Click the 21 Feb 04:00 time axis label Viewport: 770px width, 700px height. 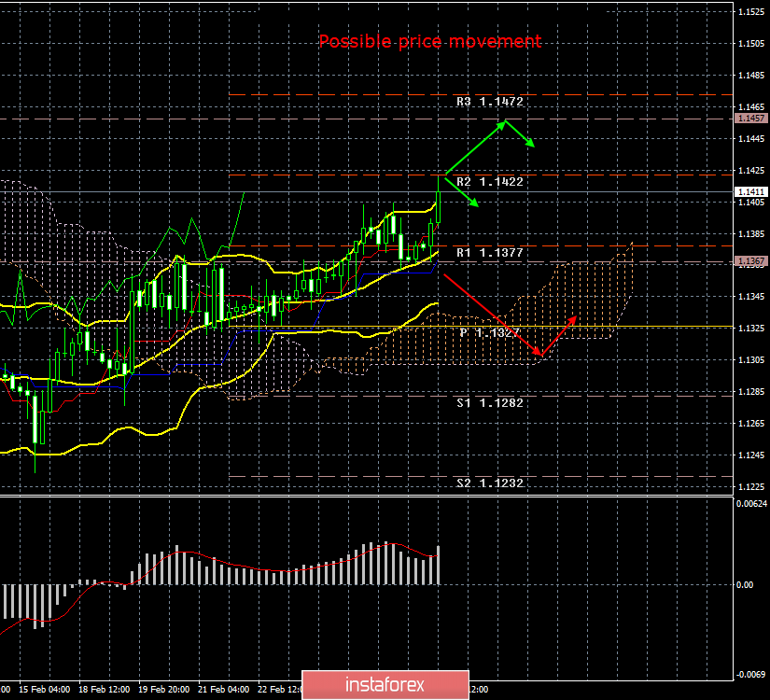pyautogui.click(x=223, y=689)
